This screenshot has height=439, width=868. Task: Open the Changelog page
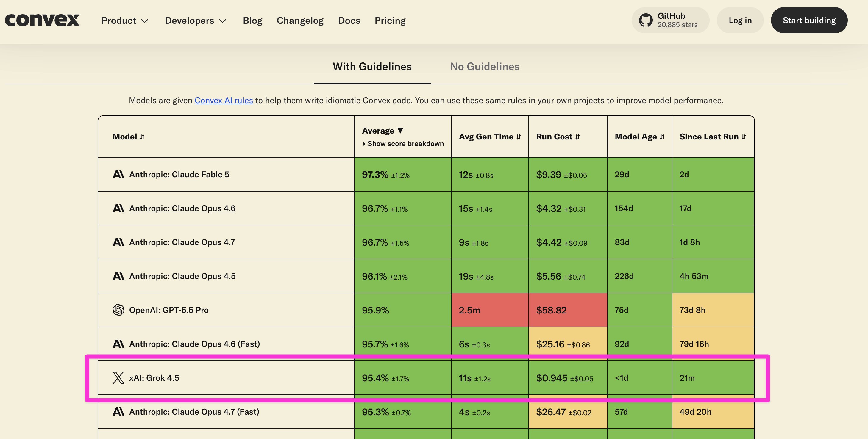point(300,21)
